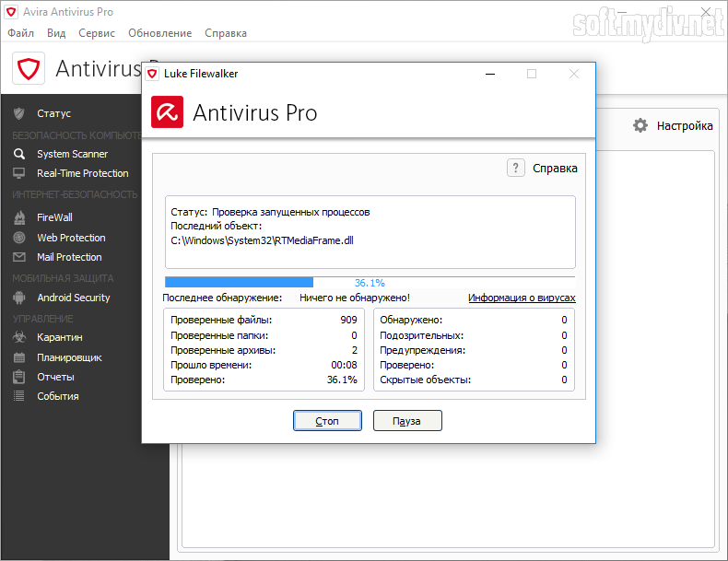728x561 pixels.
Task: Click the Предупреждения counter row
Action: coord(474,350)
